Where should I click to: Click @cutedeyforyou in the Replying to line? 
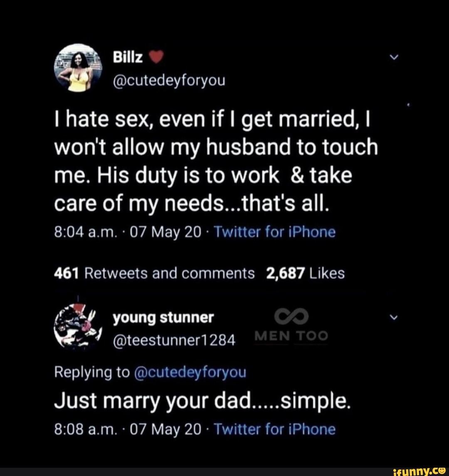point(191,372)
